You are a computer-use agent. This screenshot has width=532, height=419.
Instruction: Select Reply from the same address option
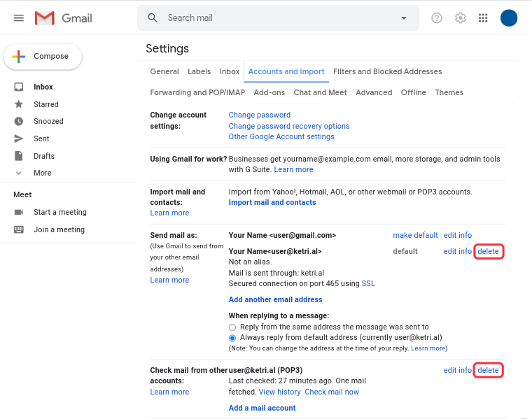(232, 327)
